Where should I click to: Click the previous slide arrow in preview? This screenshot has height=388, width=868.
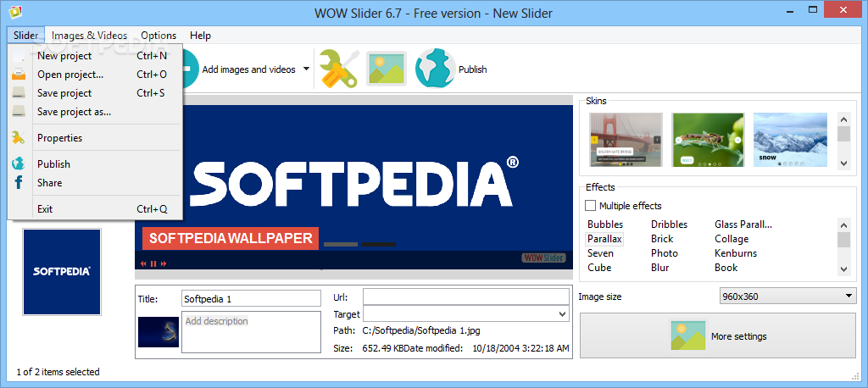click(x=143, y=263)
